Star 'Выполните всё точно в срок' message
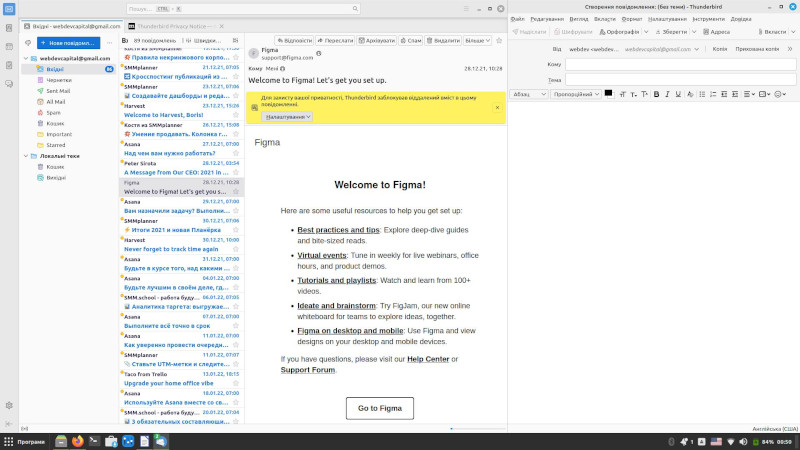800x450 pixels. click(x=236, y=326)
